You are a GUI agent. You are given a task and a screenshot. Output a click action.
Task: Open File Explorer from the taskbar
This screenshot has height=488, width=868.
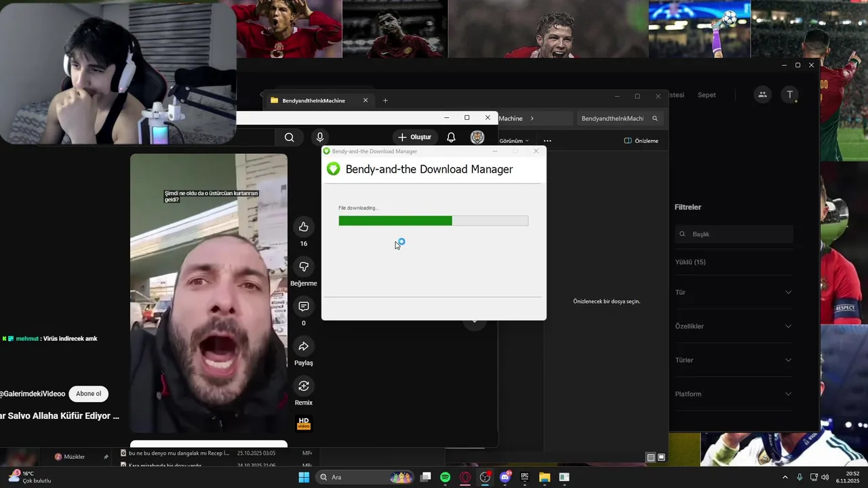(x=545, y=477)
